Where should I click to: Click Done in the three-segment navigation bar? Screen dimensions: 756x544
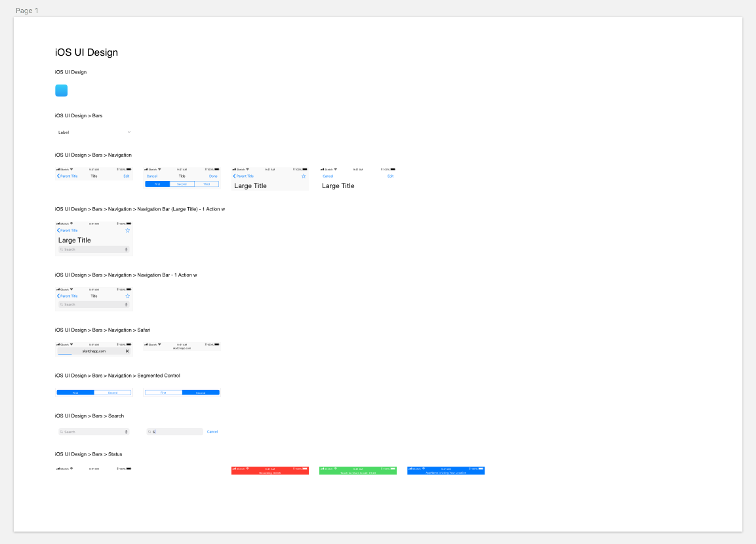(x=213, y=176)
